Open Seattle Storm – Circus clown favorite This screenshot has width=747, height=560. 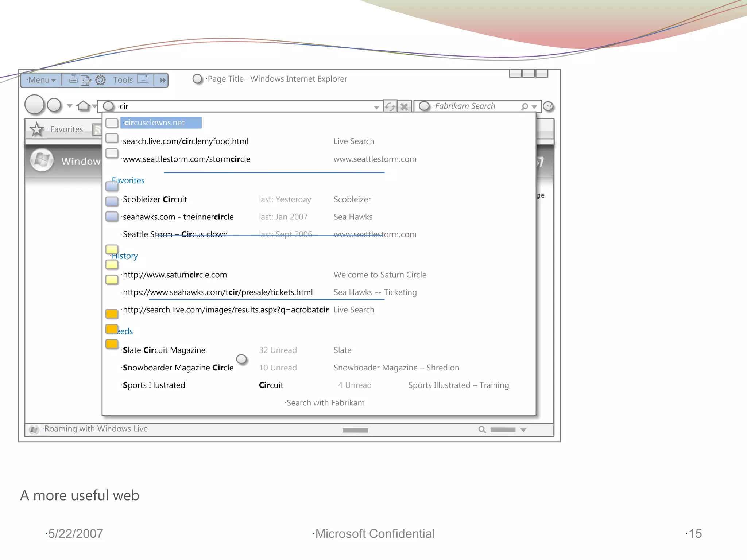[175, 234]
